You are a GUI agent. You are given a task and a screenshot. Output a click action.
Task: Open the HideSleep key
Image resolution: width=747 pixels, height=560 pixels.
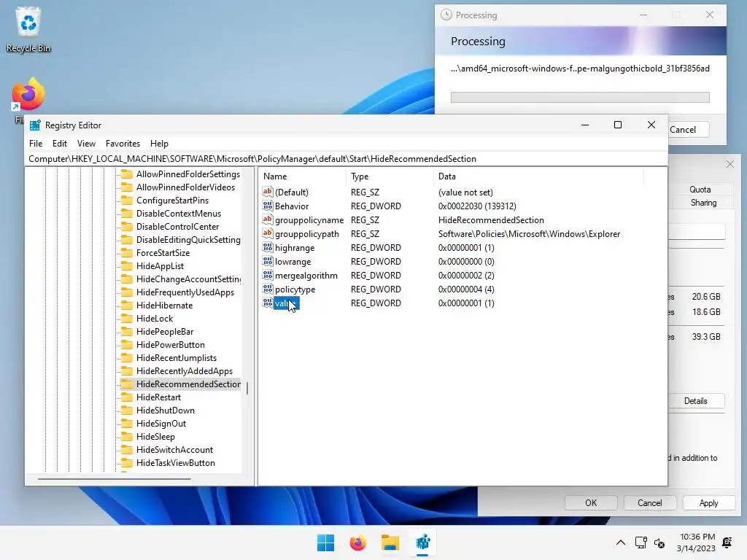pyautogui.click(x=155, y=436)
